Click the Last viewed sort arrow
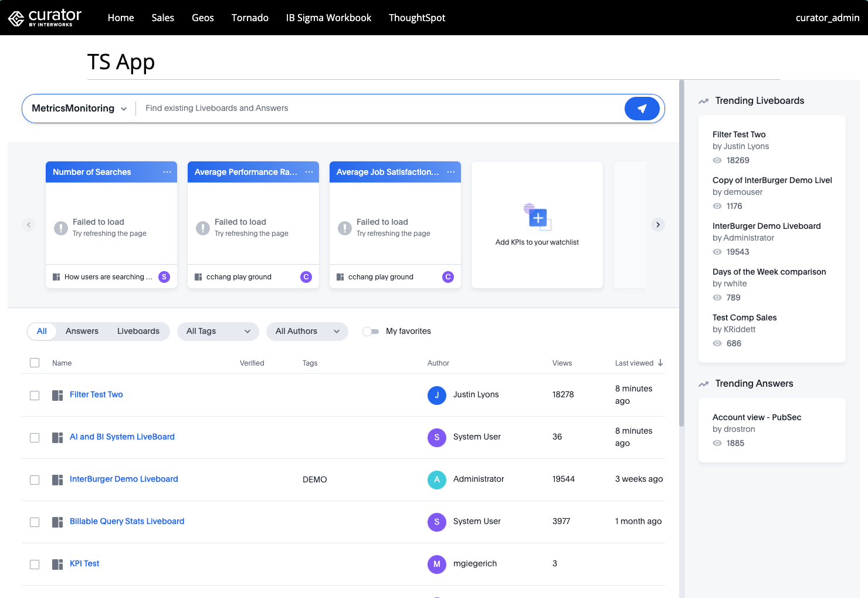Viewport: 868px width, 598px height. (x=660, y=363)
